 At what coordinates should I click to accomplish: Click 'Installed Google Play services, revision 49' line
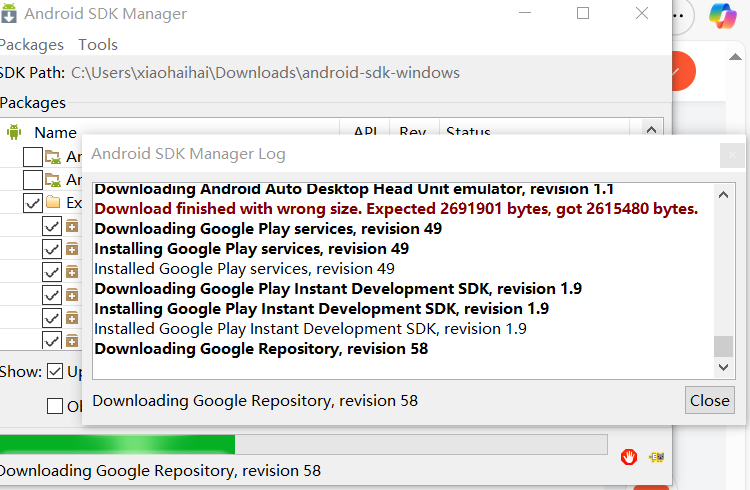pyautogui.click(x=244, y=269)
